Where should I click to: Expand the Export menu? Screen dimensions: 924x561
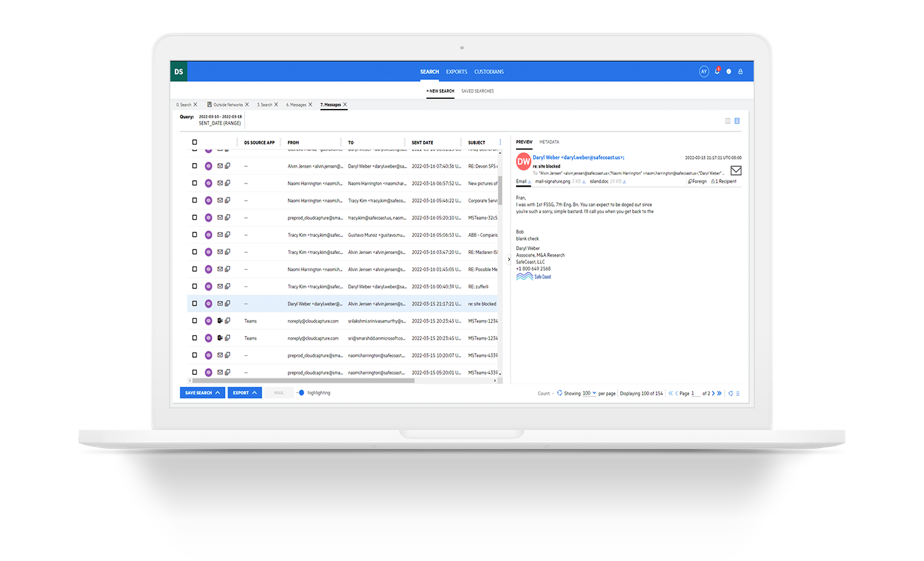pos(245,393)
